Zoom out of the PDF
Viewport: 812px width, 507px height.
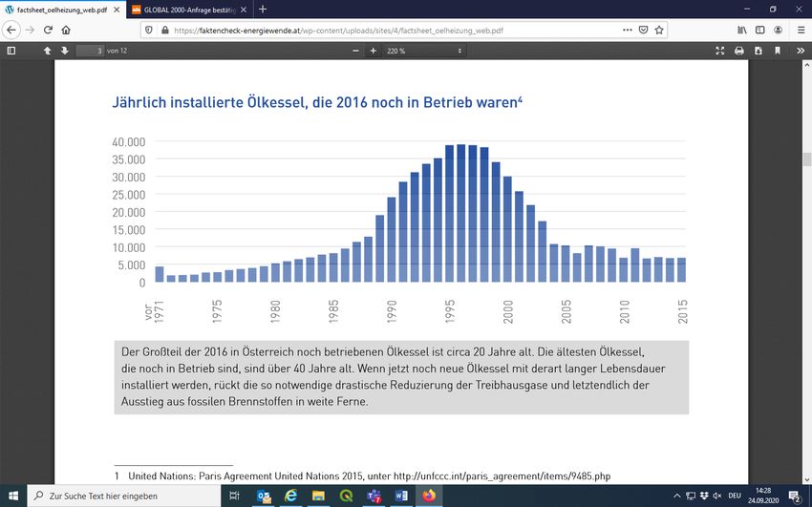(x=347, y=50)
